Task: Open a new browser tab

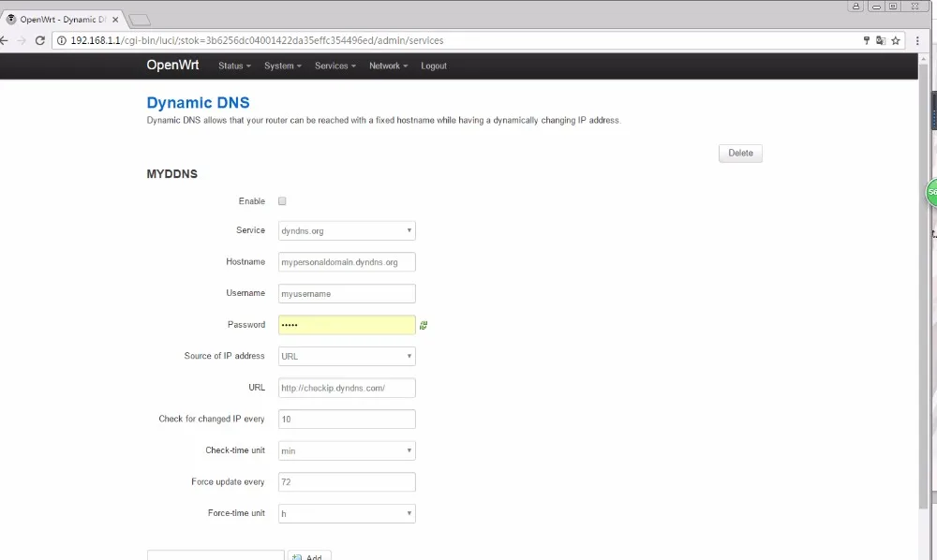Action: pyautogui.click(x=140, y=21)
